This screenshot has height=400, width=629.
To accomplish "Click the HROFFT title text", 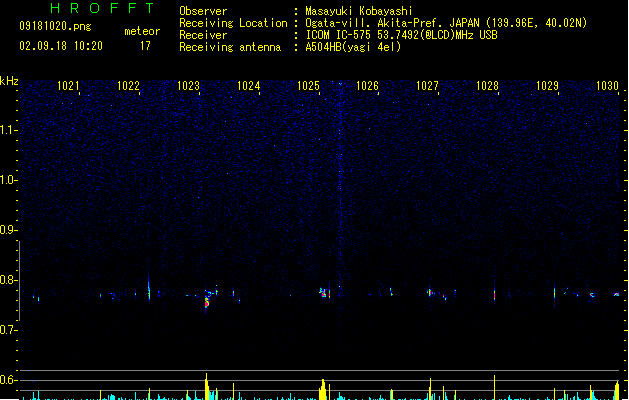I will pos(103,8).
